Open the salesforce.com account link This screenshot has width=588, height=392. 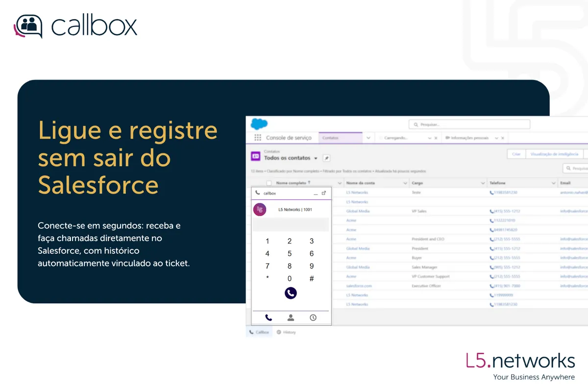tap(359, 286)
